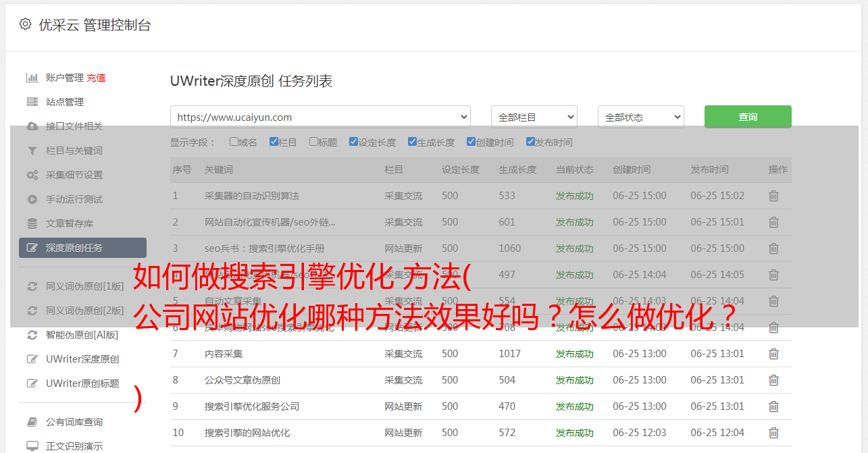Open the 全部栏目 dropdown
This screenshot has height=453, width=868.
coord(534,117)
